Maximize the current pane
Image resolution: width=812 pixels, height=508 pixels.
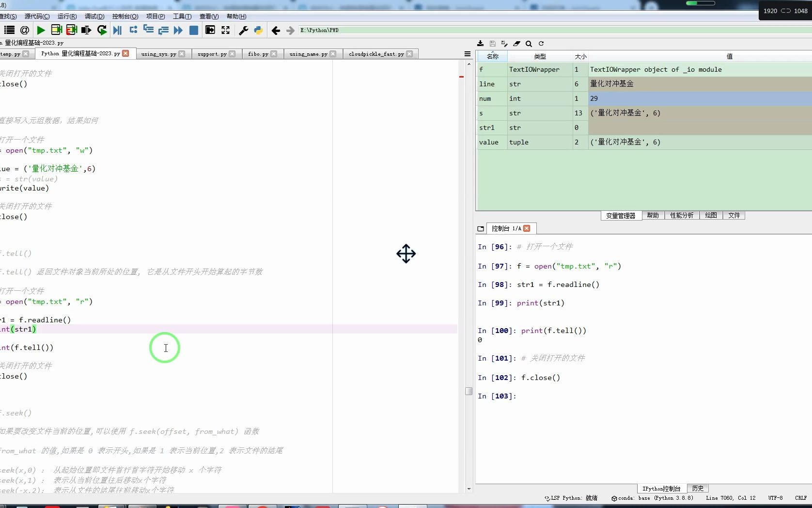point(210,30)
